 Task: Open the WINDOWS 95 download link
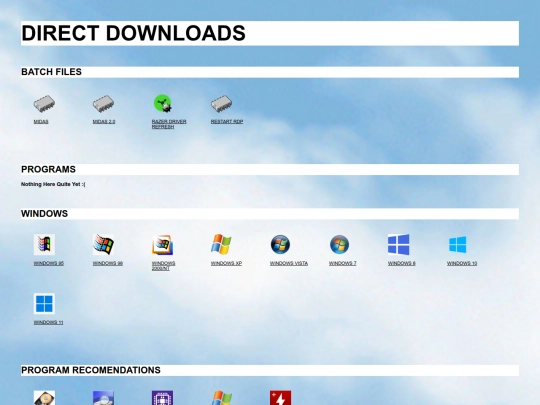tap(49, 263)
